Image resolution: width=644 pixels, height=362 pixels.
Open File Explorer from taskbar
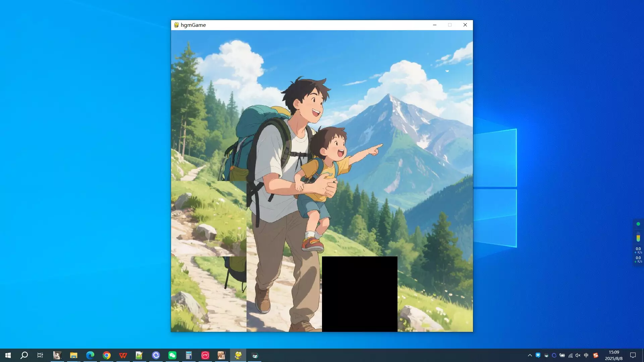73,355
